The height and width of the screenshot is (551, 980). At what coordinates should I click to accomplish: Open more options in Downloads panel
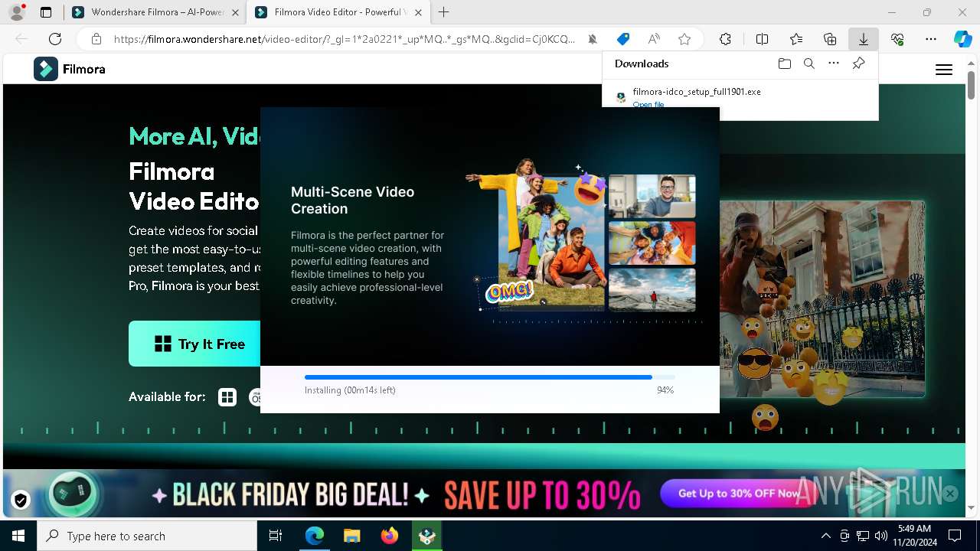(834, 64)
